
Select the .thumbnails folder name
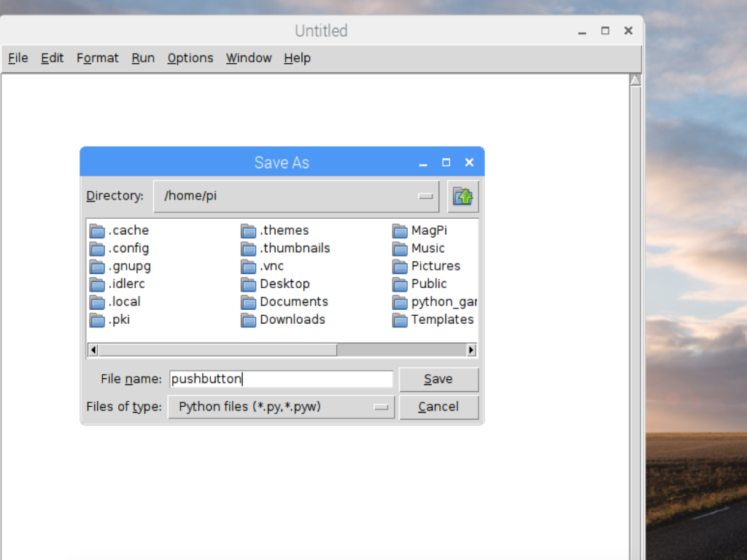295,248
